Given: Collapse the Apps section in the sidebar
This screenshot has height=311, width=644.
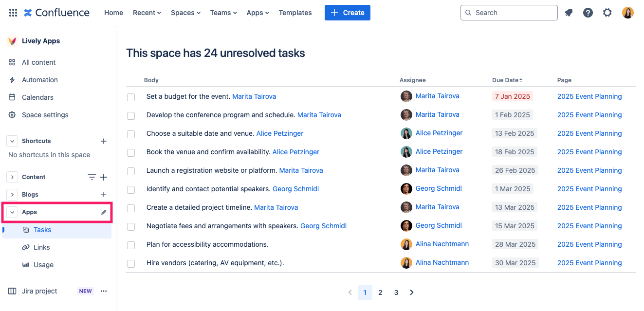Looking at the screenshot, I should click(x=12, y=212).
